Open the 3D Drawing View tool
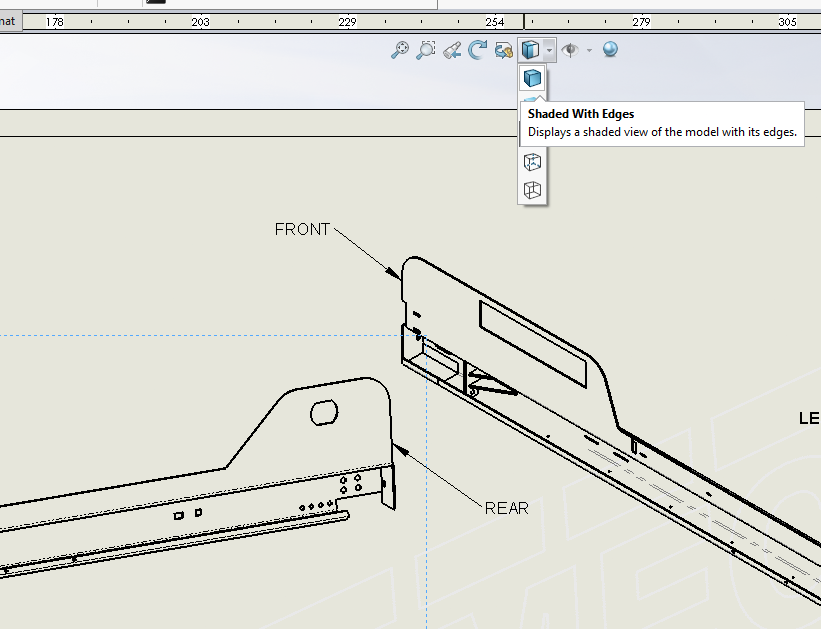821x629 pixels. (x=503, y=49)
